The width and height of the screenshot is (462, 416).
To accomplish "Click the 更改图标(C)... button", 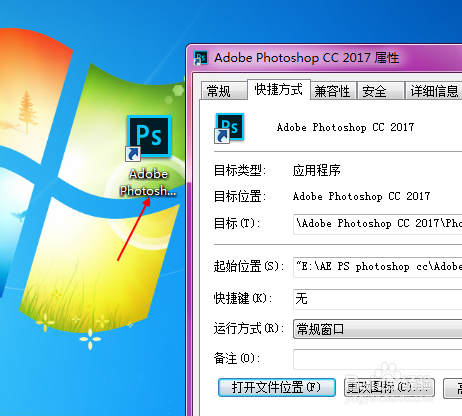I will pyautogui.click(x=389, y=388).
